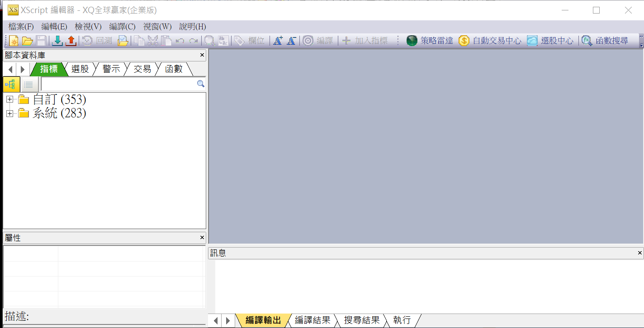Open the 編譯(C) menu
The width and height of the screenshot is (644, 328).
point(122,27)
